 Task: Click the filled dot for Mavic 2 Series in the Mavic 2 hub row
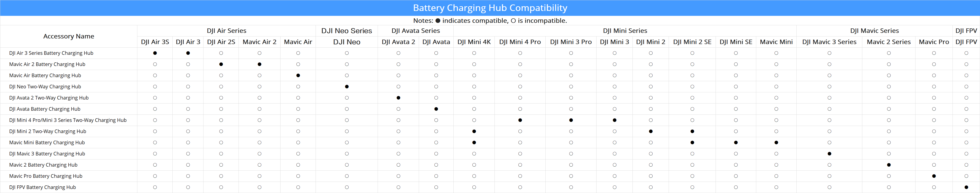pos(889,165)
